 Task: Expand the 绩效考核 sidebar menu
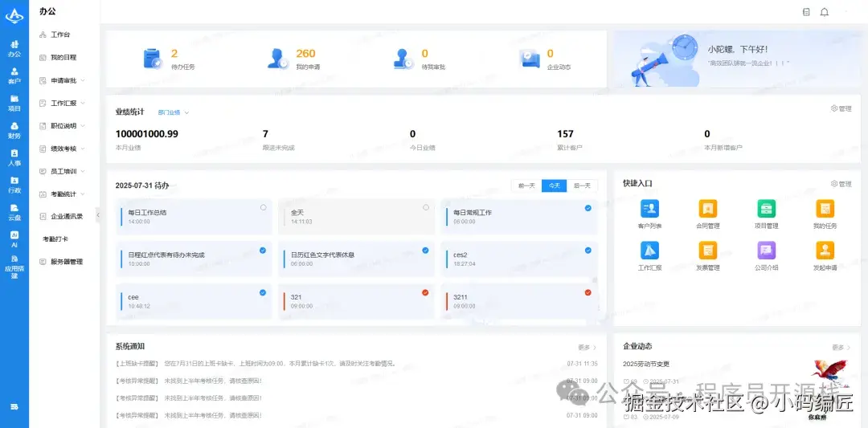63,149
